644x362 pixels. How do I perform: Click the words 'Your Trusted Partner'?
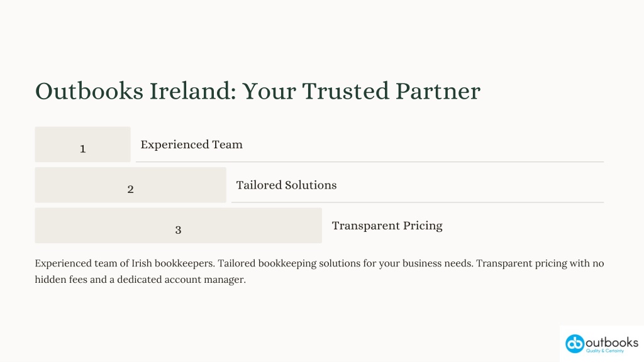pos(361,90)
